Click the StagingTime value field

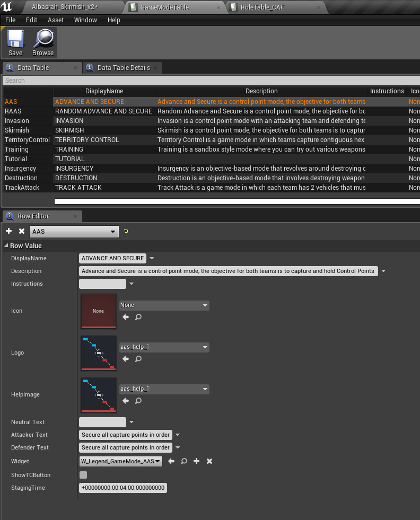coord(123,488)
